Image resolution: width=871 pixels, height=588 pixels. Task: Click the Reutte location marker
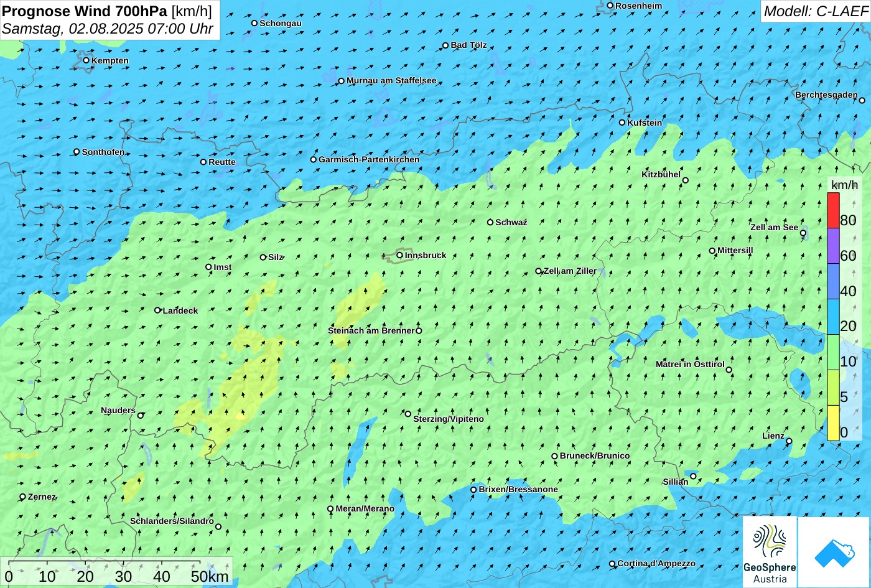click(203, 162)
